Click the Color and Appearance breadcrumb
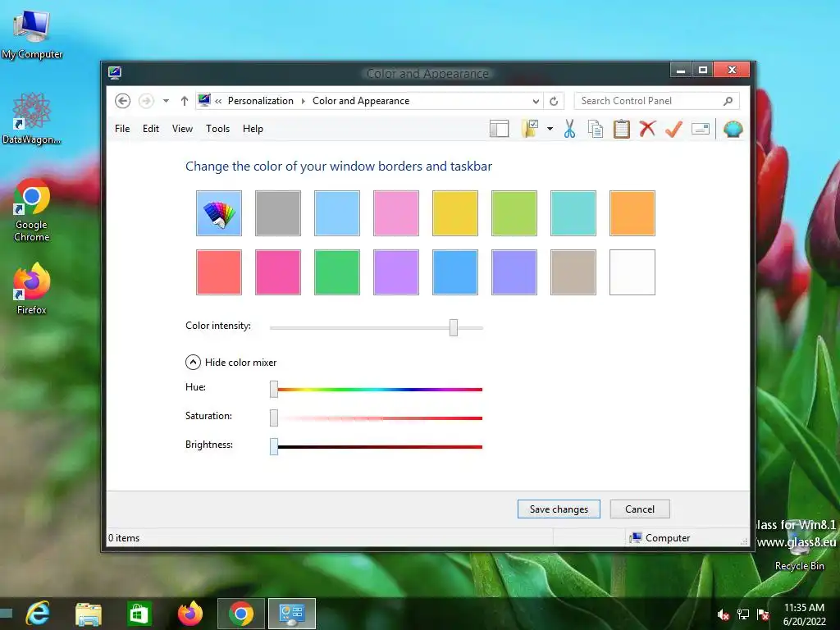840x630 pixels. pos(361,101)
